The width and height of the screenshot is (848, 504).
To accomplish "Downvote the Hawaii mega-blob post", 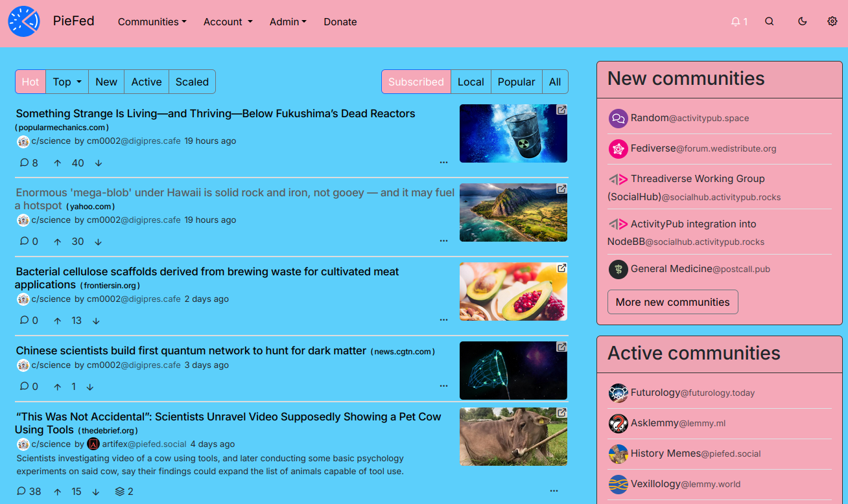I will (x=98, y=242).
